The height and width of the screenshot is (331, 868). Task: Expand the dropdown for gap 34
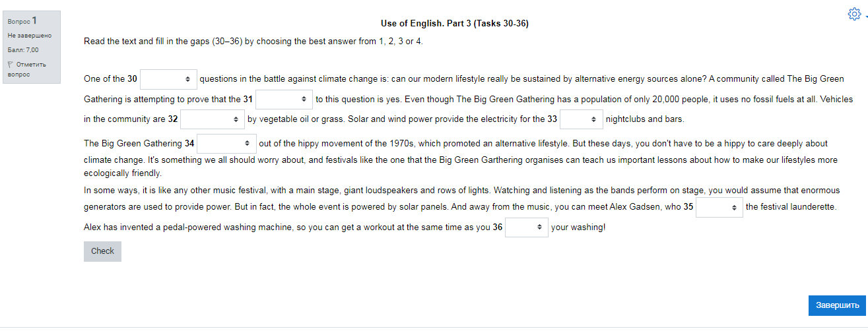tap(226, 143)
